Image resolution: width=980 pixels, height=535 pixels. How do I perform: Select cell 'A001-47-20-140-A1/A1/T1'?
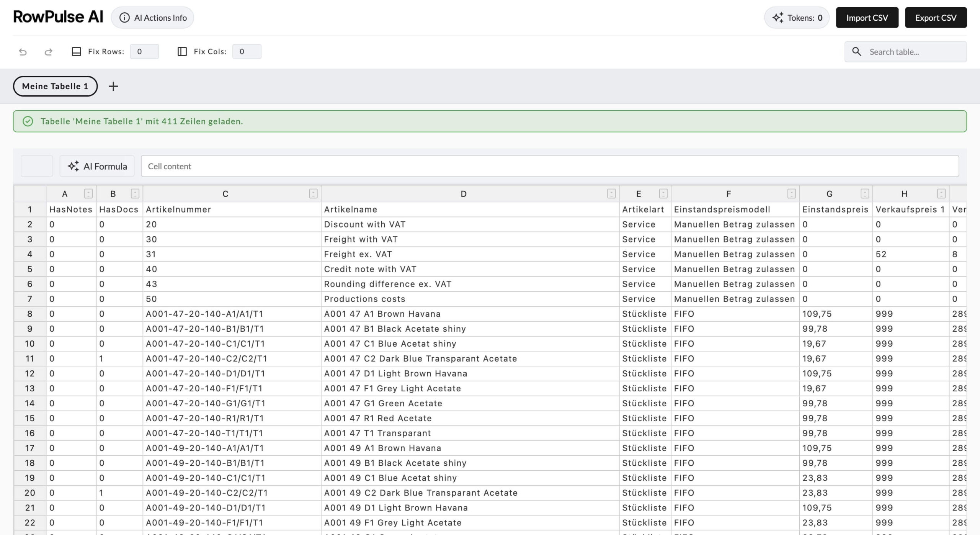point(232,314)
